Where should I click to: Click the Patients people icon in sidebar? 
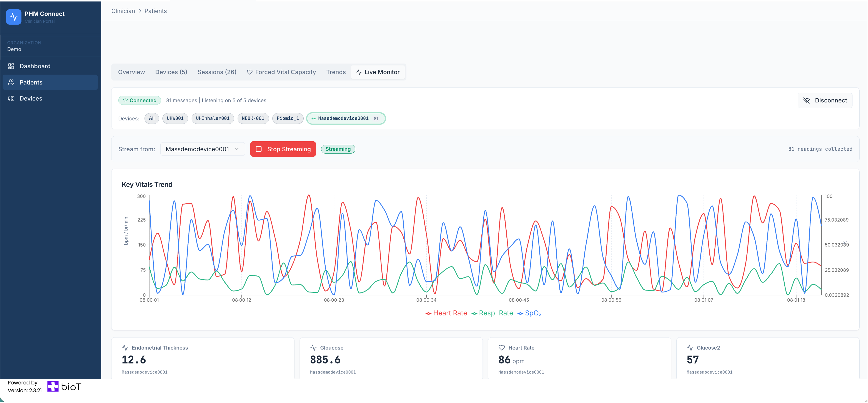11,82
